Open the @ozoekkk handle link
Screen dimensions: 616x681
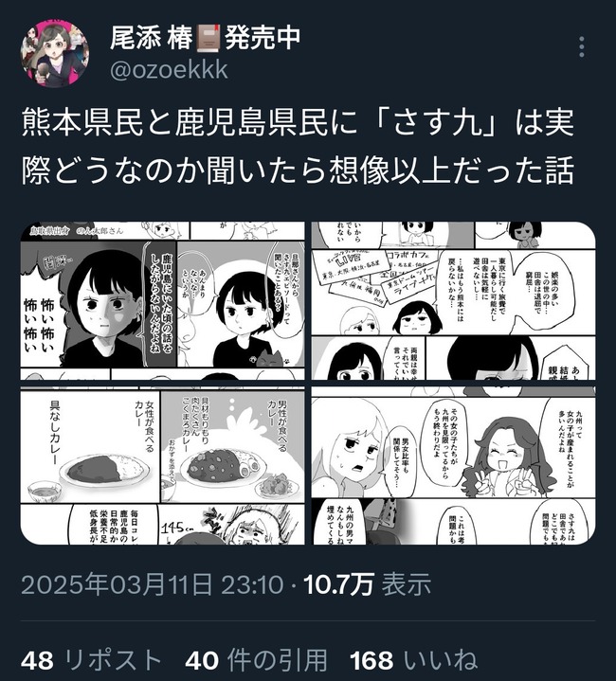coord(169,70)
